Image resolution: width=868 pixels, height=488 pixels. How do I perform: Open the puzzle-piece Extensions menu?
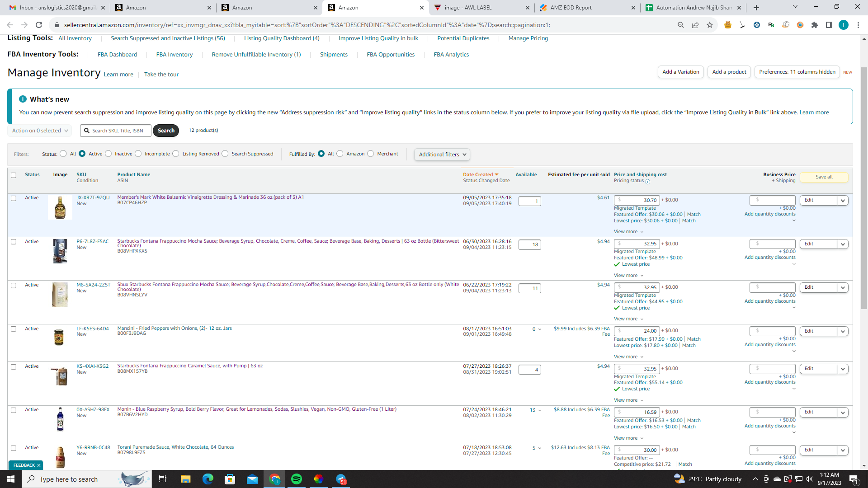coord(815,25)
